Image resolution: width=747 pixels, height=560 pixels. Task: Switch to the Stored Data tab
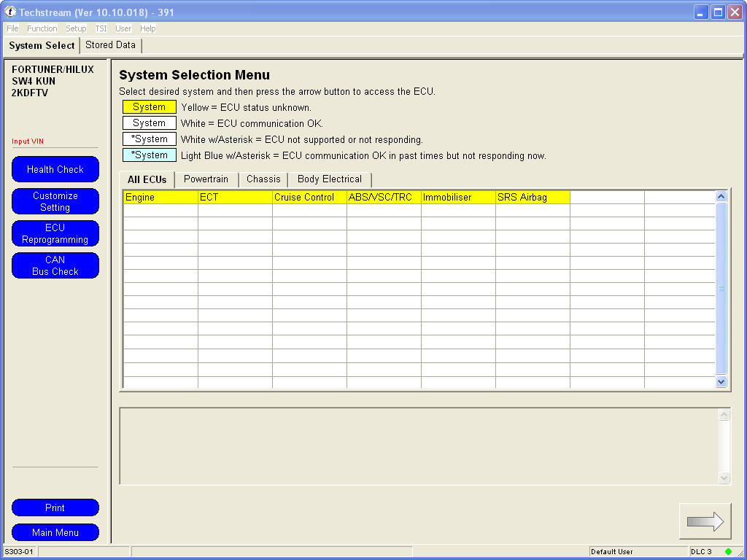(x=111, y=45)
